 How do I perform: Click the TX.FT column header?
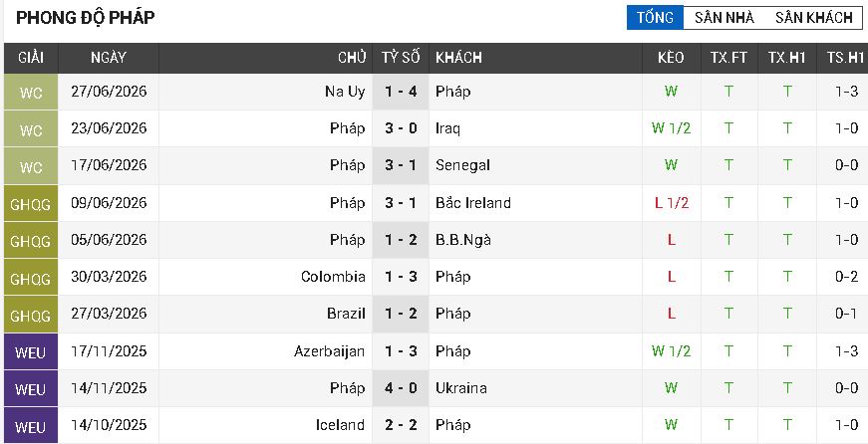(728, 58)
